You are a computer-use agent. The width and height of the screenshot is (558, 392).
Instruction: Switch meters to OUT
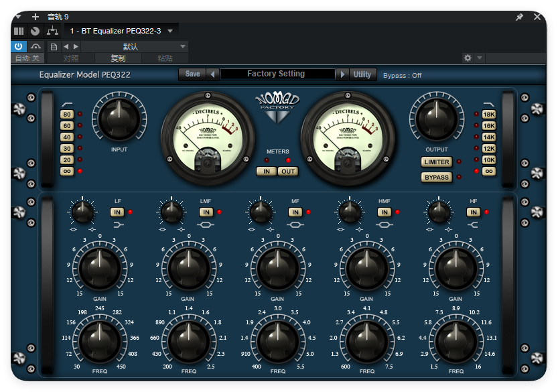coord(288,172)
